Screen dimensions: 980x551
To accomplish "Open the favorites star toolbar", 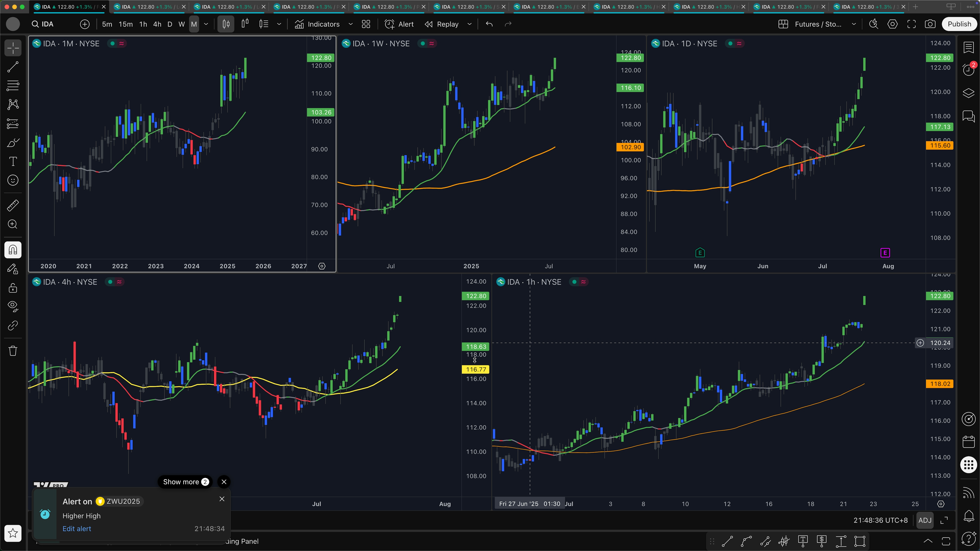I will 13,533.
